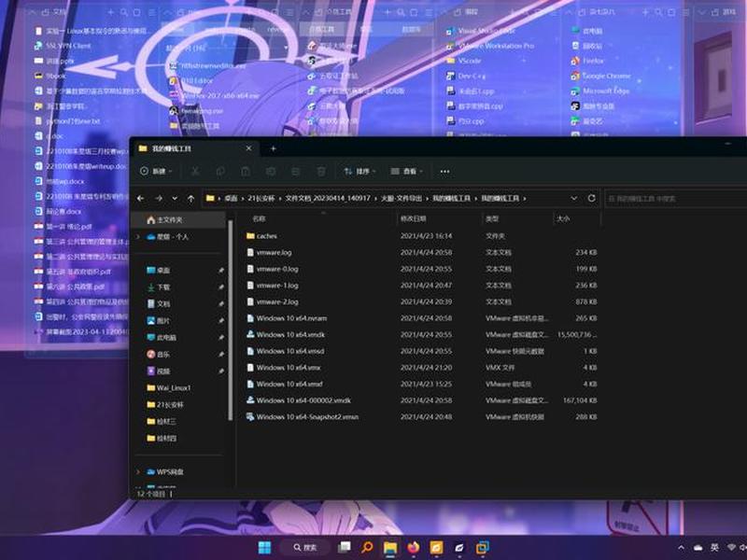Expand the address bar history dropdown

[573, 198]
